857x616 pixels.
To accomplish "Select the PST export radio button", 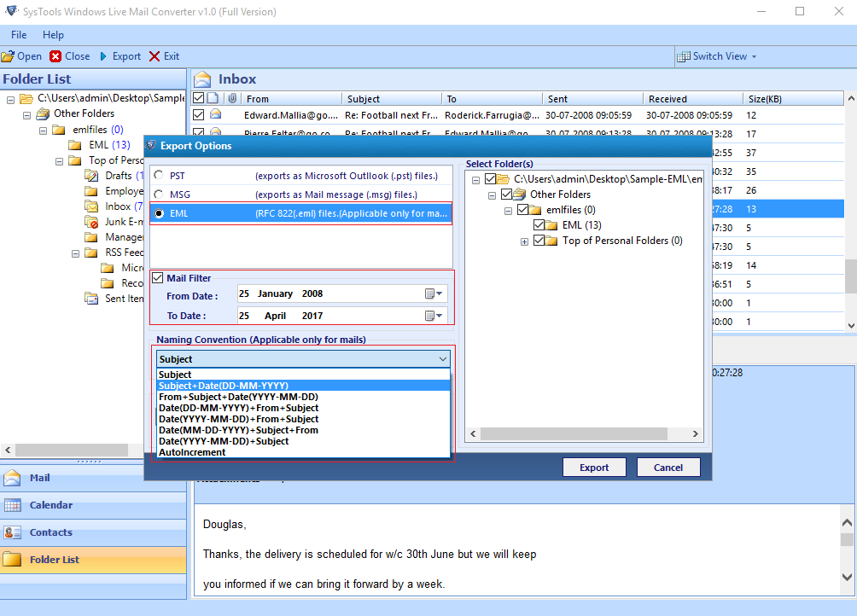I will (x=159, y=175).
